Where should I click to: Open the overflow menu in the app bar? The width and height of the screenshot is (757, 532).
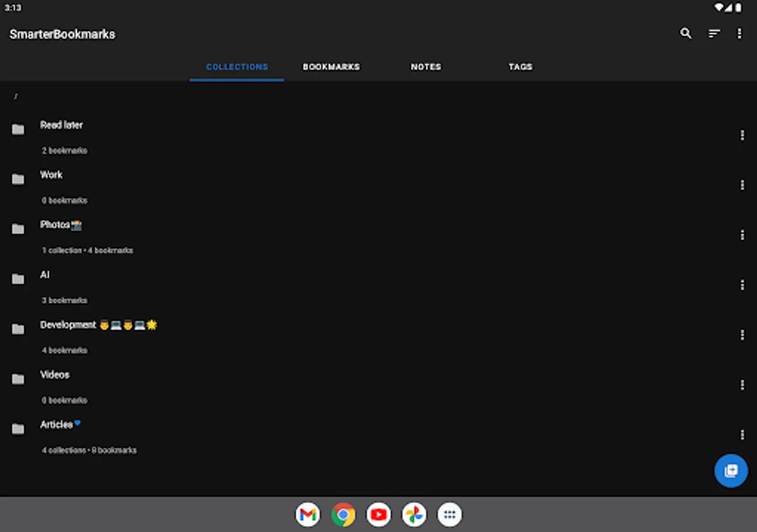739,34
